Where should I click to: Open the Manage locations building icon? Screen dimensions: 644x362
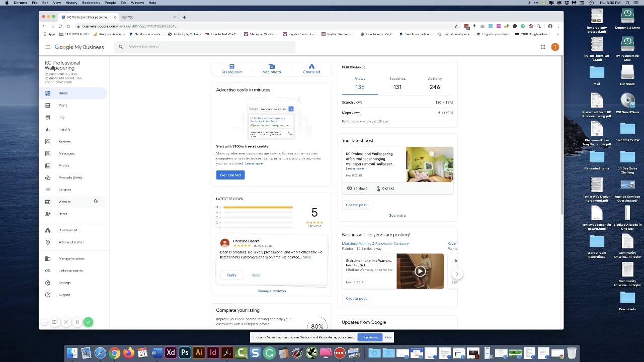(x=48, y=258)
